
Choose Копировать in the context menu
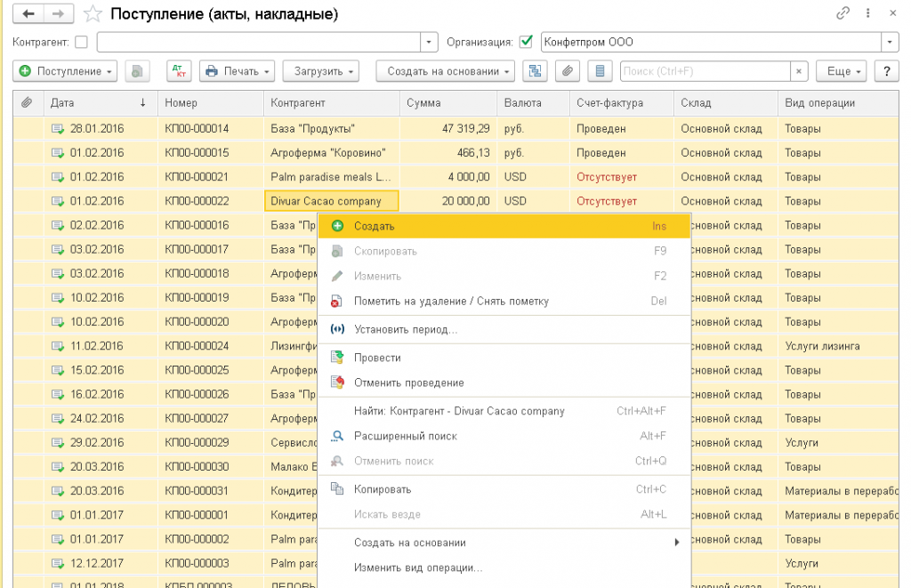(504, 489)
